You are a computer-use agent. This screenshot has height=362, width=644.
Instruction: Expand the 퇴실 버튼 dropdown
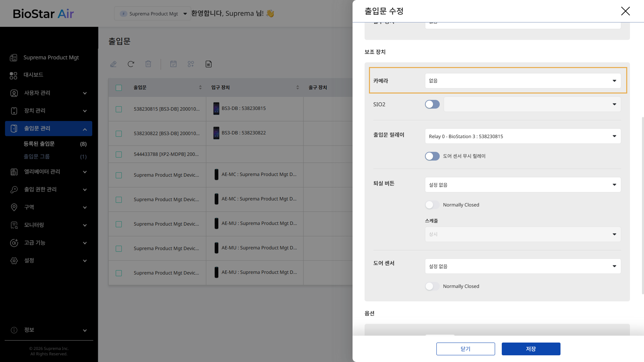523,185
